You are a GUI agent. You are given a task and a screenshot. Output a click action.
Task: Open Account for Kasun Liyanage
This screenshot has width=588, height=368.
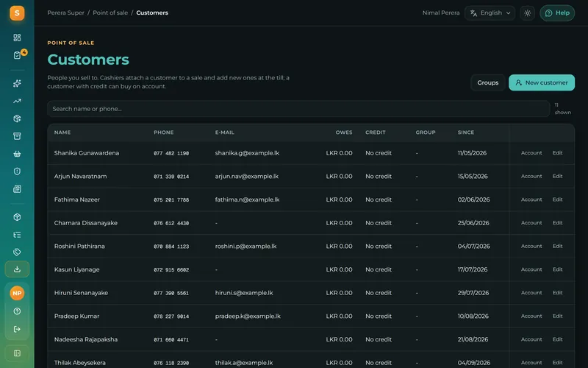[531, 269]
